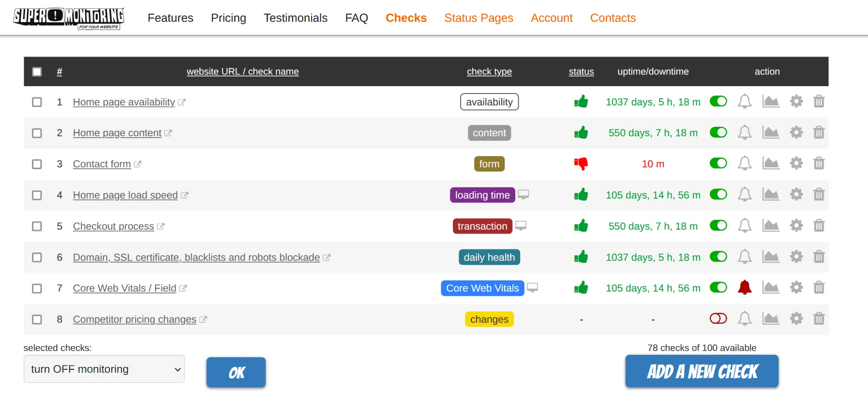Open the Core Web Vitals / Field link
The image size is (868, 408).
(124, 288)
